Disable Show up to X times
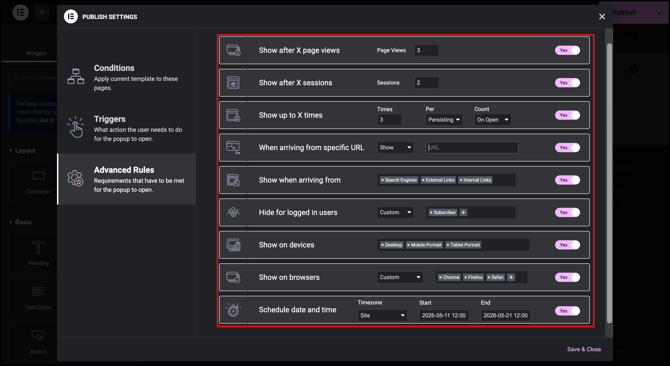This screenshot has height=366, width=670. tap(567, 115)
